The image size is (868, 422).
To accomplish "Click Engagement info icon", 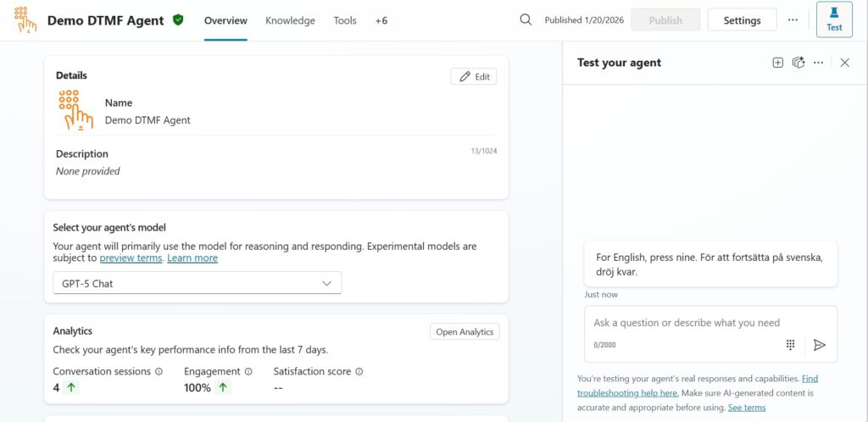I will pos(248,371).
